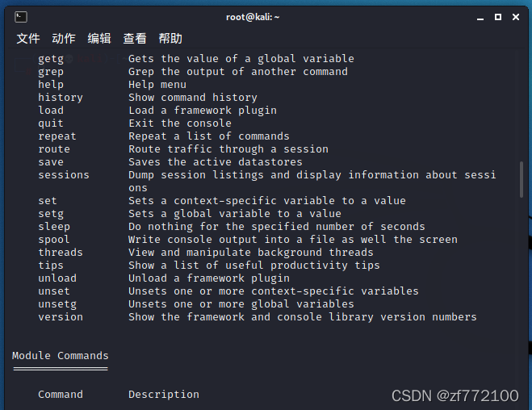Open the 查看 menu
The image size is (532, 410).
coord(135,38)
